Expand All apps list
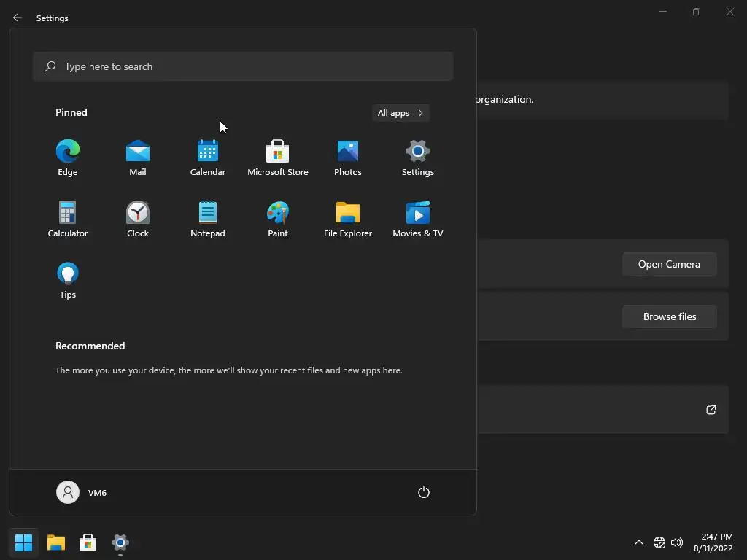Screen dimensions: 747x560 click(400, 113)
